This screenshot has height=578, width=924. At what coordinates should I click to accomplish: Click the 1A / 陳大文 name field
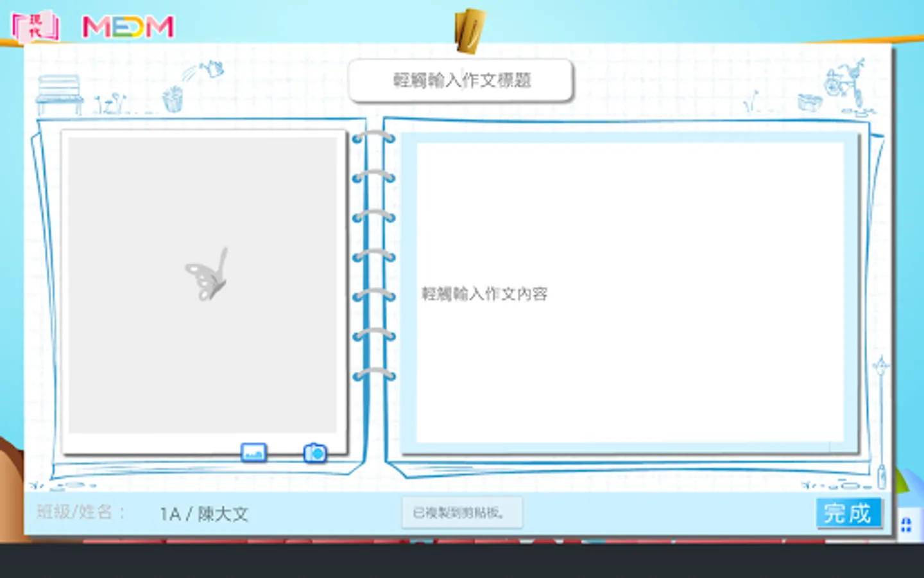(x=205, y=513)
